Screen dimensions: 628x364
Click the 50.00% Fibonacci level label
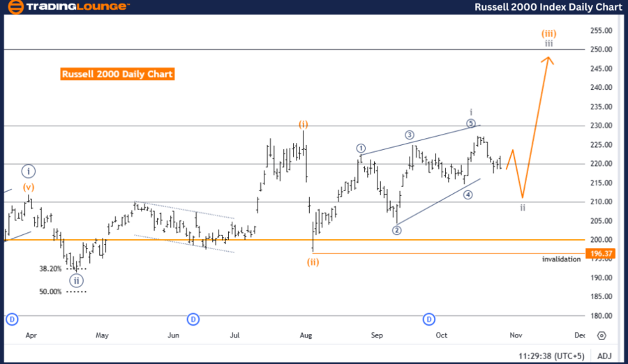coord(50,291)
